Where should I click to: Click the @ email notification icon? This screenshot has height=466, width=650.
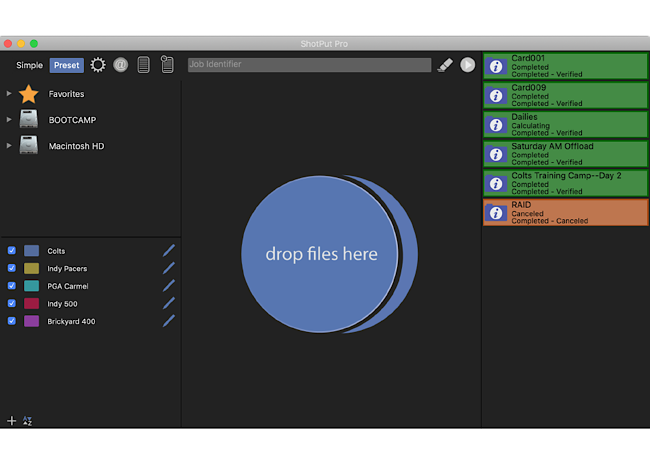pyautogui.click(x=121, y=65)
